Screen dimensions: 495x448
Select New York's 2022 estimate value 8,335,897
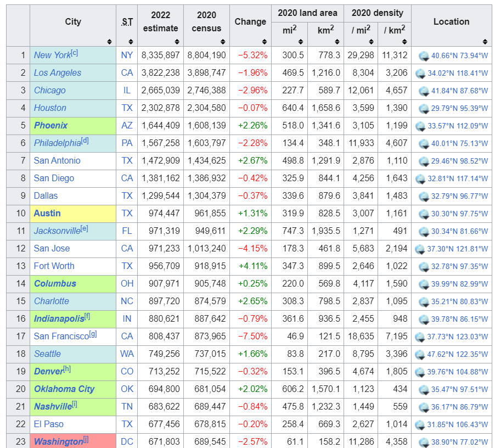160,55
